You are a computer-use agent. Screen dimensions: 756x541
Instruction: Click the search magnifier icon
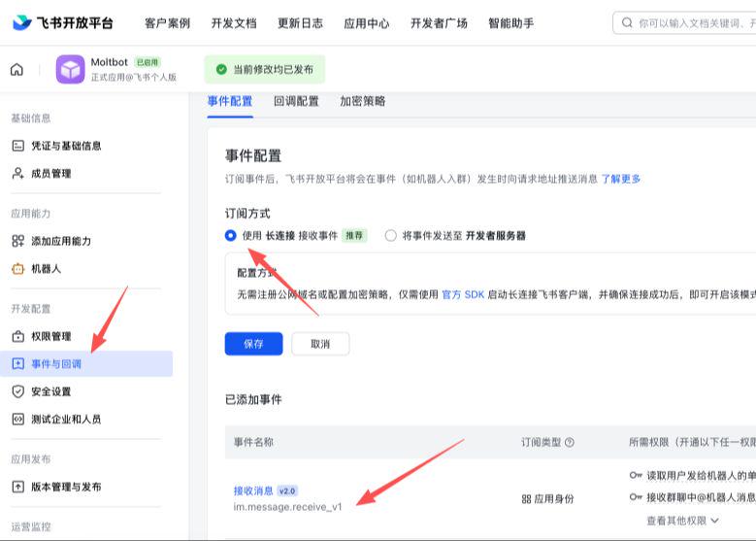coord(627,22)
